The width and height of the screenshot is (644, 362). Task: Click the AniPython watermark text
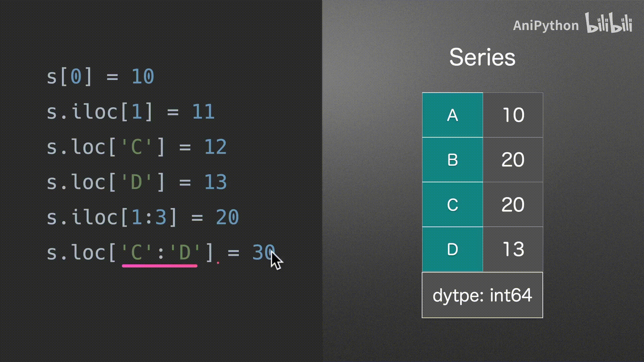coord(546,26)
